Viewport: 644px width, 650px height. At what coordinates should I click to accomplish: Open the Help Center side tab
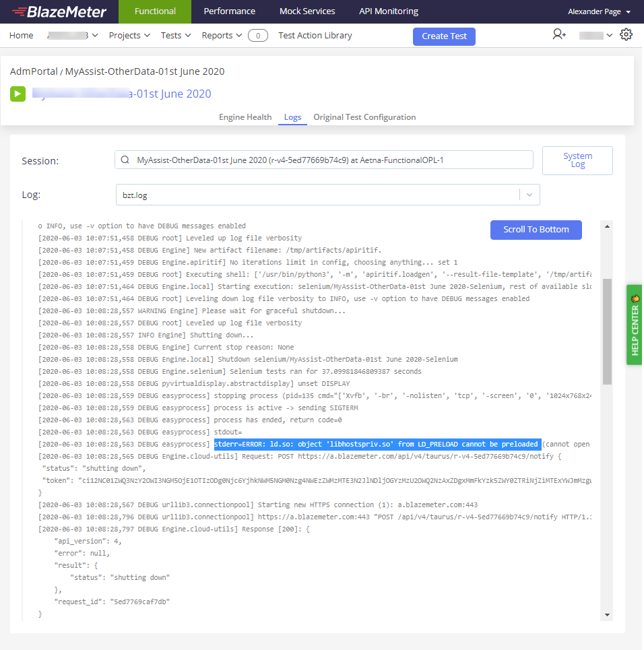[x=635, y=325]
